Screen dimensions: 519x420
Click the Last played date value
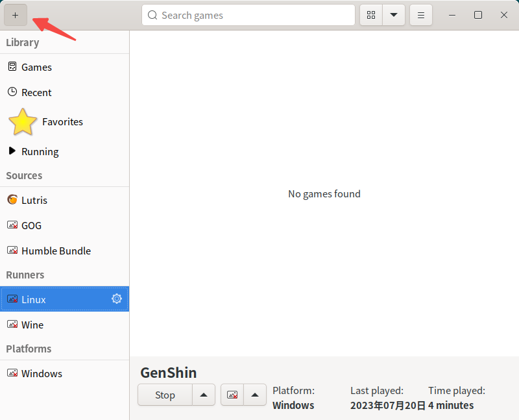(x=388, y=405)
